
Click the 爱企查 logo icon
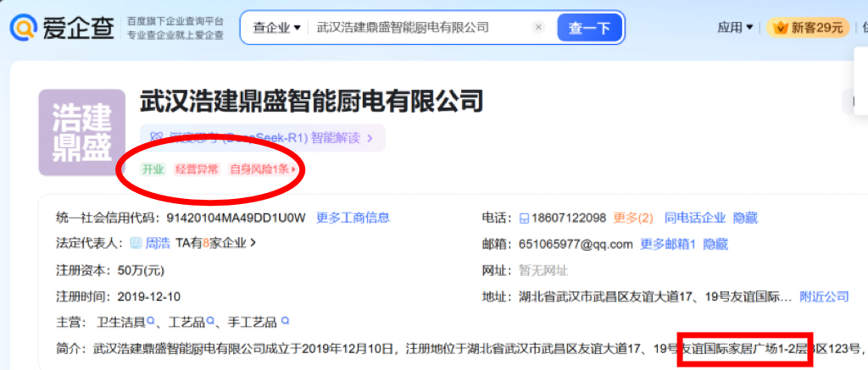coord(24,28)
